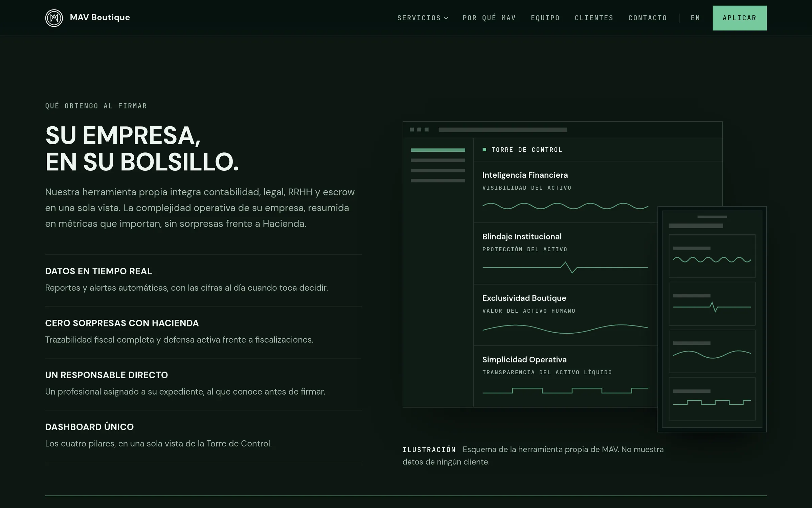Click the green Aplicar button

coord(740,18)
